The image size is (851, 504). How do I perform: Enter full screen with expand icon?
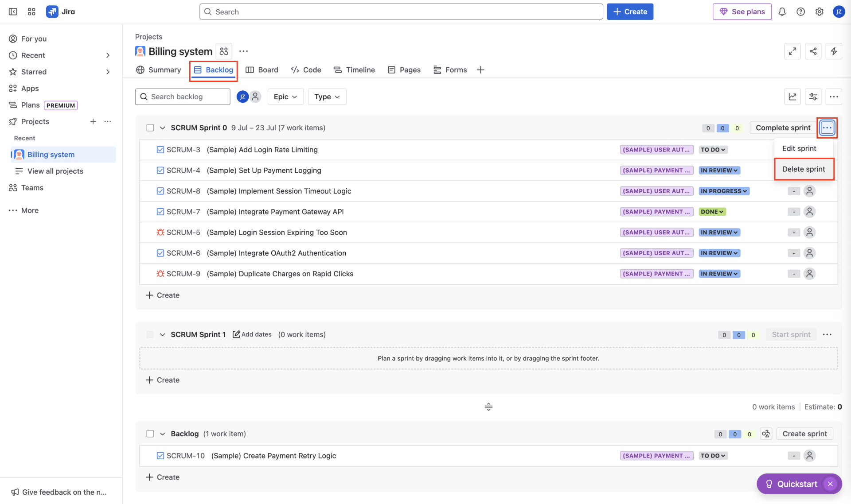[792, 51]
